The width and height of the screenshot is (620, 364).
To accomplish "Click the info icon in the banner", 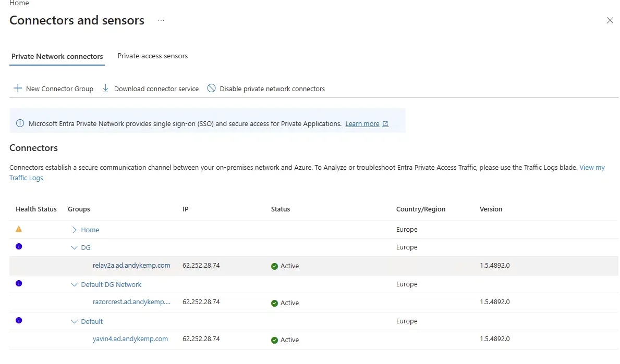I will point(20,123).
